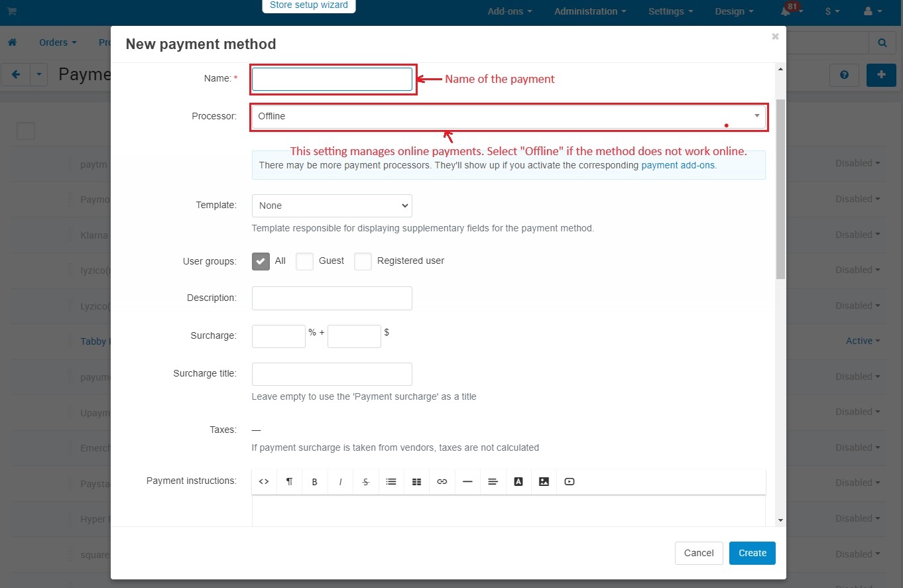Click the Surcharge dollar amount field
The width and height of the screenshot is (903, 588).
click(x=354, y=336)
